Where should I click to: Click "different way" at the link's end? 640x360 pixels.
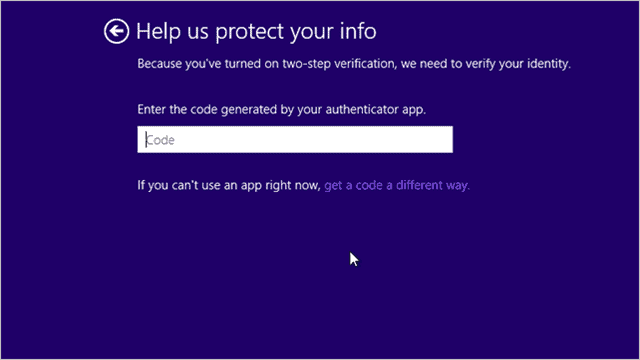click(x=433, y=185)
